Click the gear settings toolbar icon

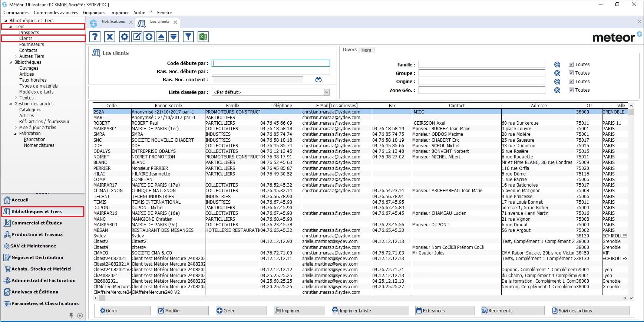[x=125, y=37]
